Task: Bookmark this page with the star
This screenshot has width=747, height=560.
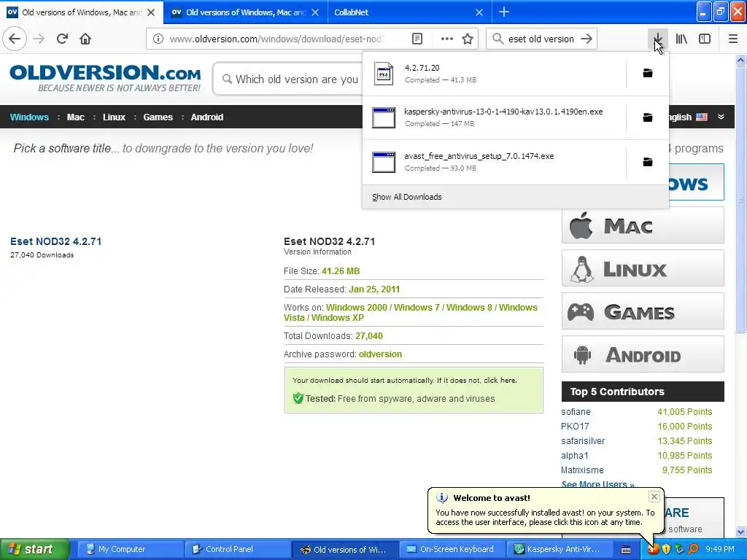Action: (468, 39)
